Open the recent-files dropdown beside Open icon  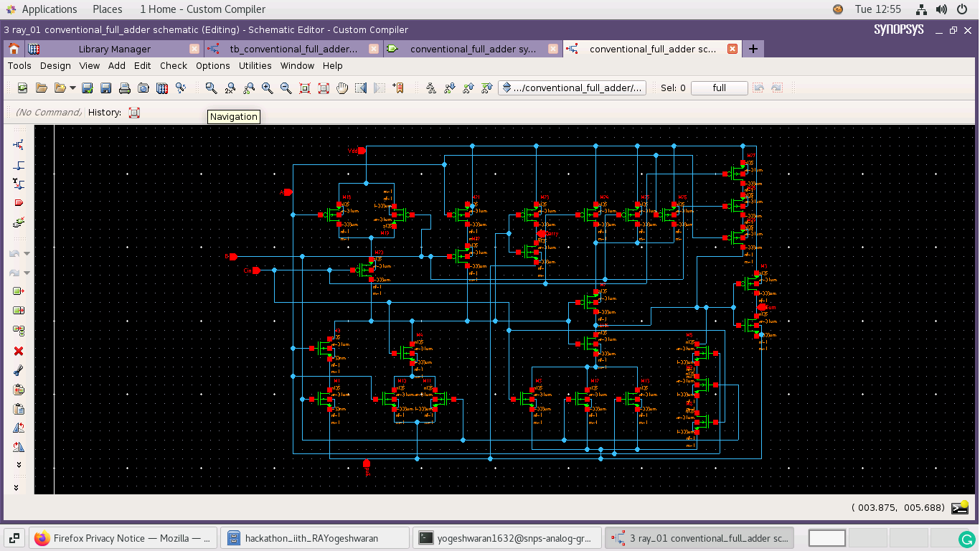(72, 88)
